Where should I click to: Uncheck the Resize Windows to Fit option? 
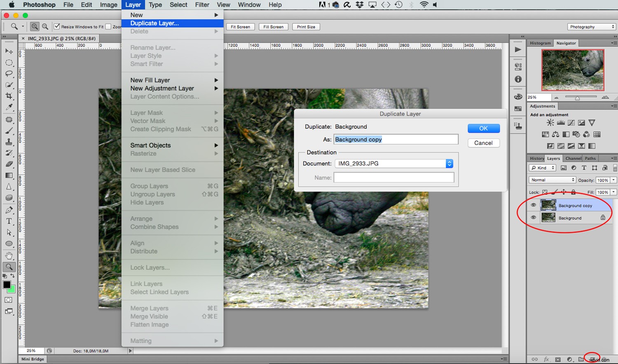coord(56,26)
